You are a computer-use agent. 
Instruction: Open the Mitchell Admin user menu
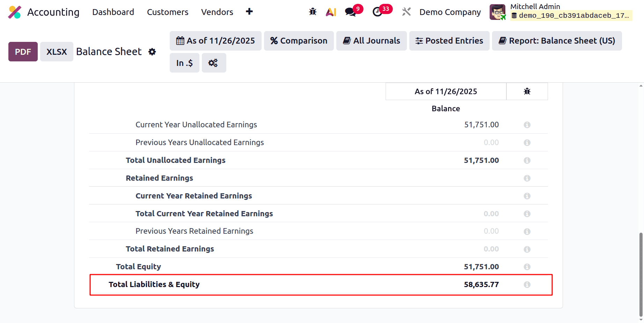pos(561,12)
